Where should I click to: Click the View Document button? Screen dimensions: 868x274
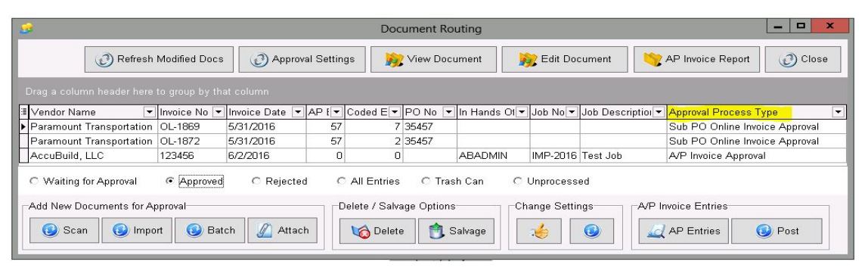click(433, 59)
